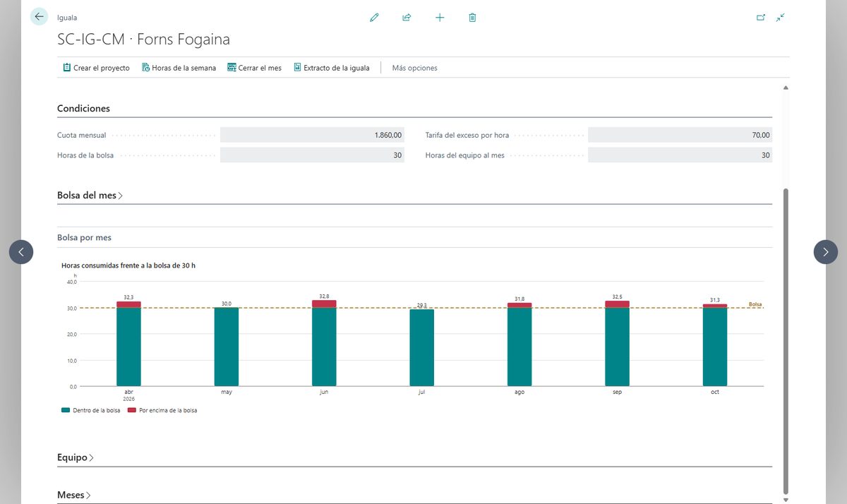Screen dimensions: 847x504
Task: Go back using the arrow button
Action: pos(39,17)
